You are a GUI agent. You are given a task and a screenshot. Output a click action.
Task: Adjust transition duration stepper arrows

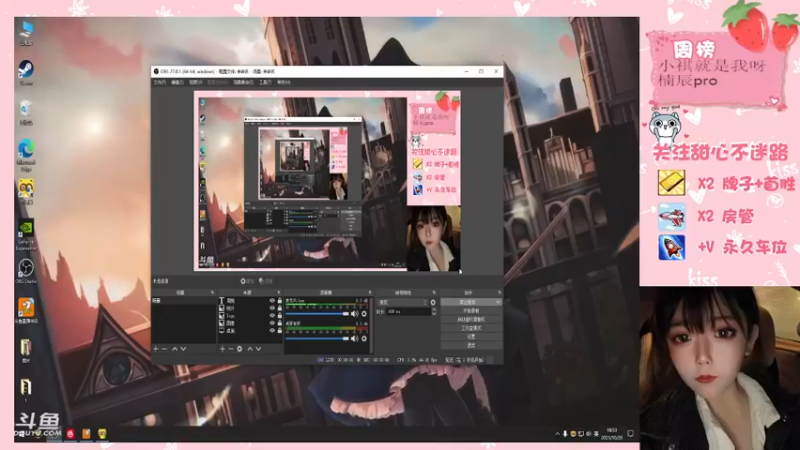(x=434, y=312)
